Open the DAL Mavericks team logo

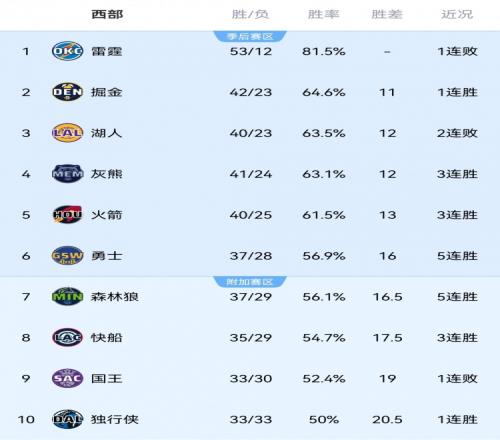tap(67, 419)
